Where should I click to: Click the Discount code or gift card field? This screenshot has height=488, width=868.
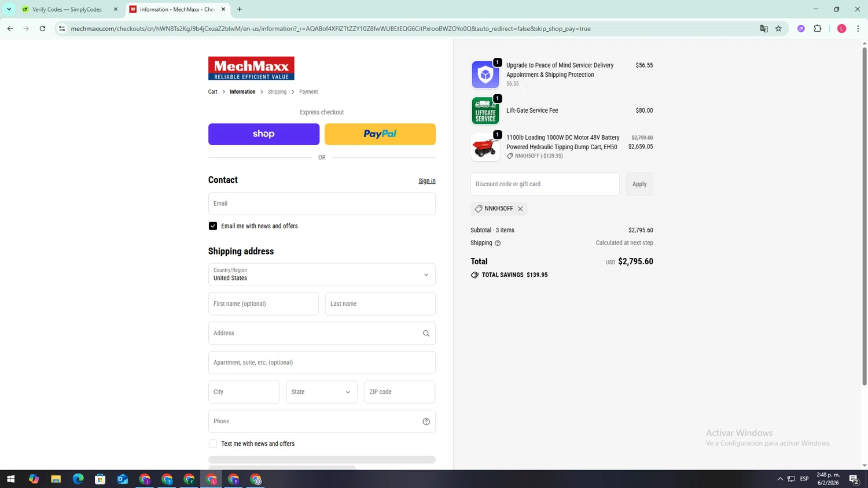[545, 184]
